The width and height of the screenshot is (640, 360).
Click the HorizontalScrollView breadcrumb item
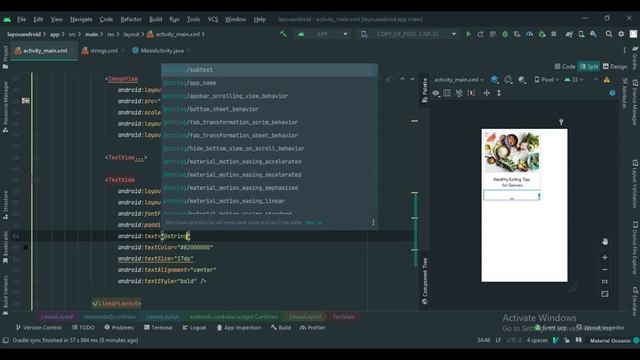point(109,317)
